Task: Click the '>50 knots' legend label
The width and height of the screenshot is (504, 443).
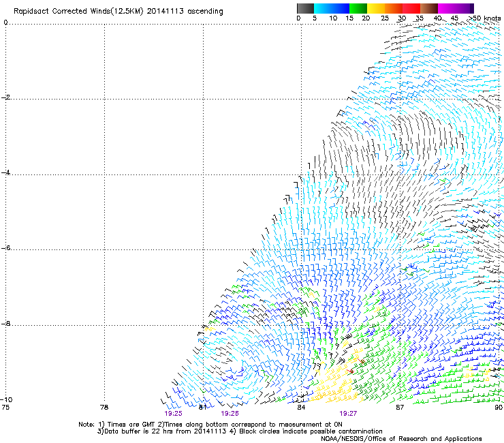Action: pyautogui.click(x=485, y=18)
